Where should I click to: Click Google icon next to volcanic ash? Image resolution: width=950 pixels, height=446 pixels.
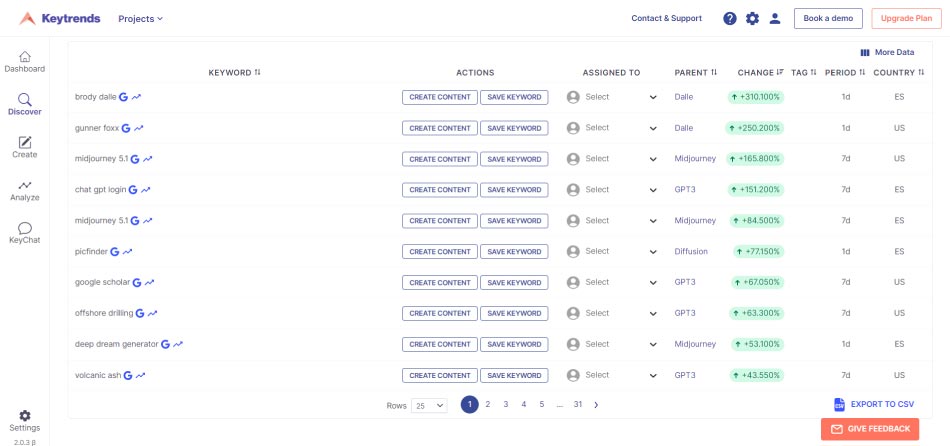point(128,375)
